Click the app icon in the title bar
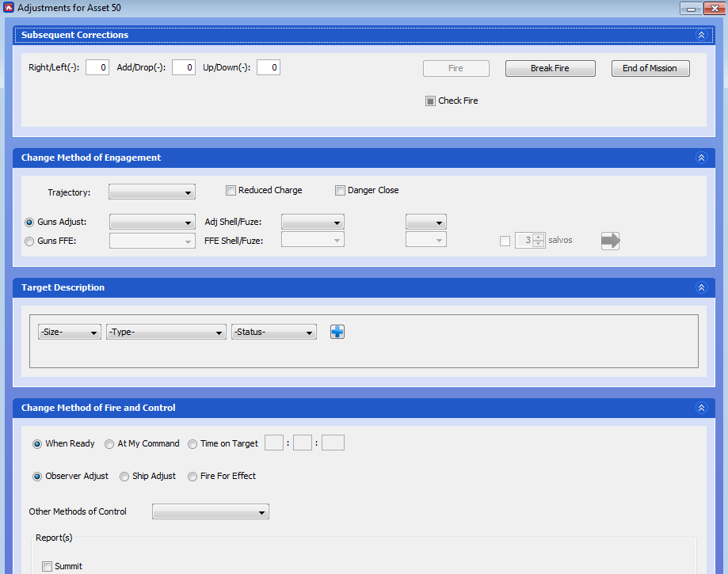The image size is (728, 574). point(9,7)
